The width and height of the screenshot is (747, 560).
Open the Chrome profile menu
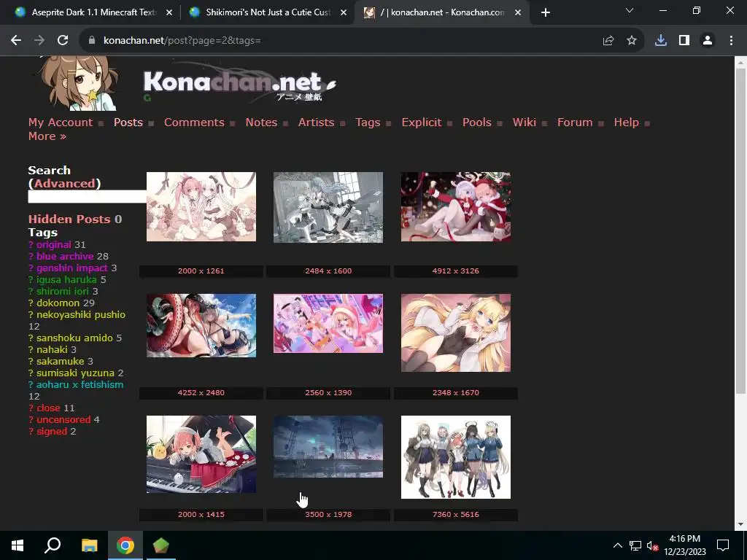[x=708, y=41]
